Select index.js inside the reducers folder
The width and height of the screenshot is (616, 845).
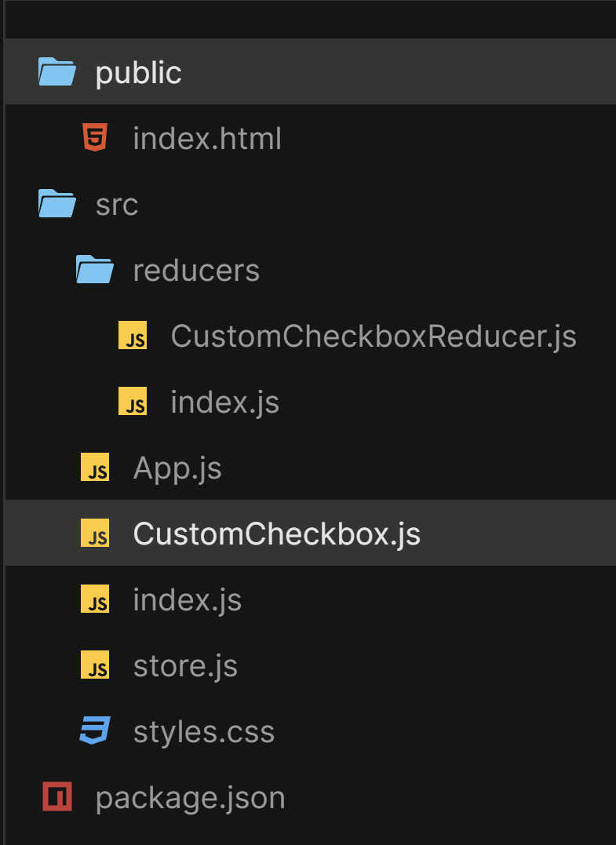coord(224,401)
